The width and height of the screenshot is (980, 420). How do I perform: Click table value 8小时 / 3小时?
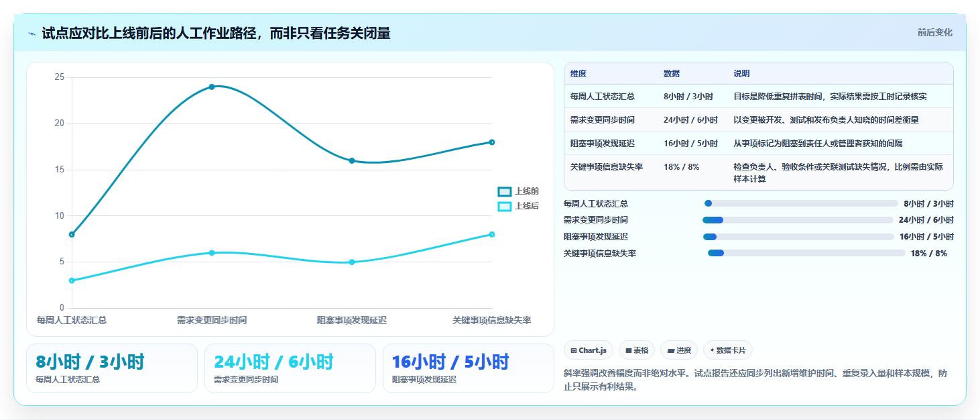(688, 97)
